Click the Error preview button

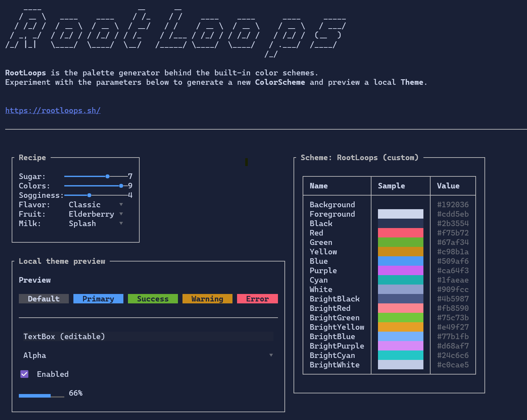coord(257,299)
